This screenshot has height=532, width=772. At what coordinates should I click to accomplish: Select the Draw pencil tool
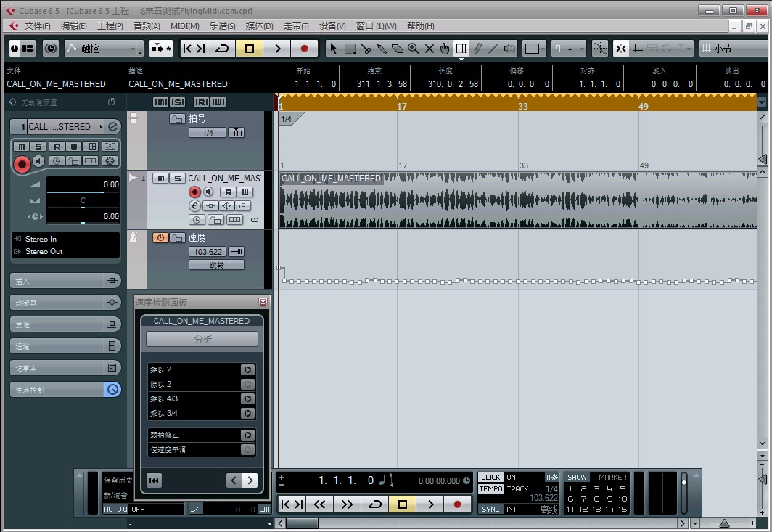[x=477, y=49]
